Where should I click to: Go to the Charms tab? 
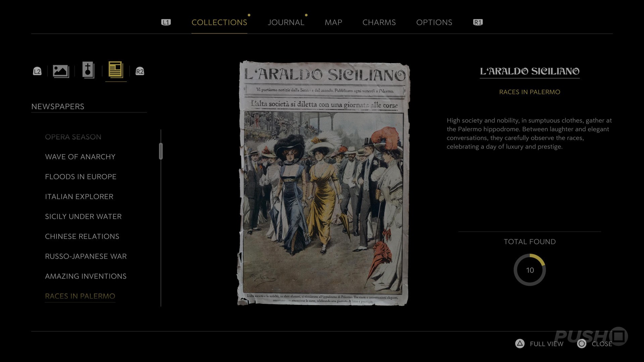pos(379,22)
